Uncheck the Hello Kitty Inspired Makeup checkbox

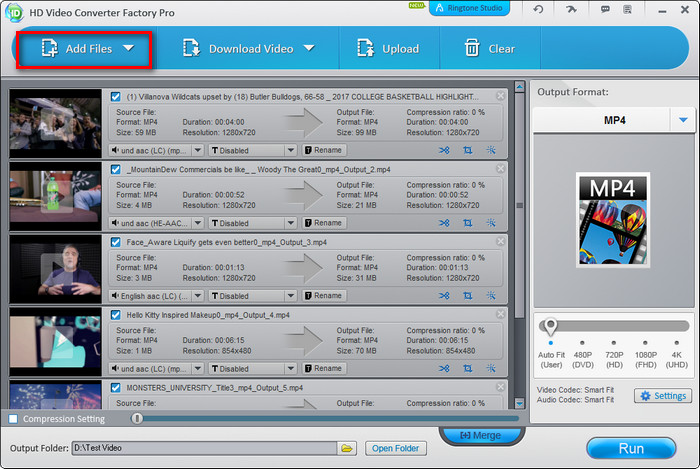116,315
